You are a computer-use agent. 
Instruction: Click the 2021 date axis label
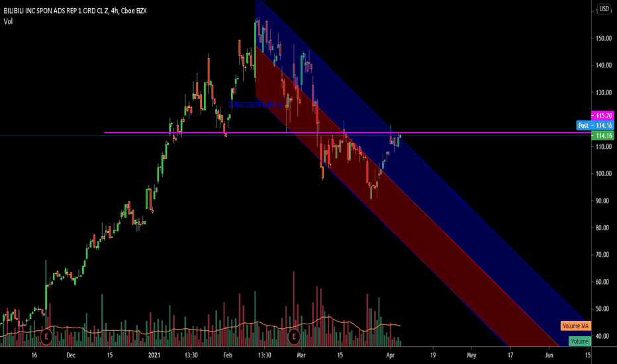(154, 355)
